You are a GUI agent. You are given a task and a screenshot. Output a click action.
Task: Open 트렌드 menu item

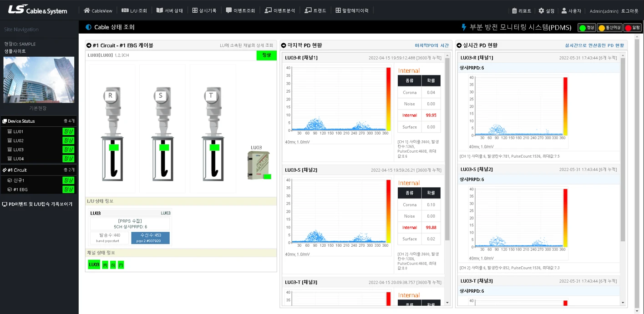[315, 10]
